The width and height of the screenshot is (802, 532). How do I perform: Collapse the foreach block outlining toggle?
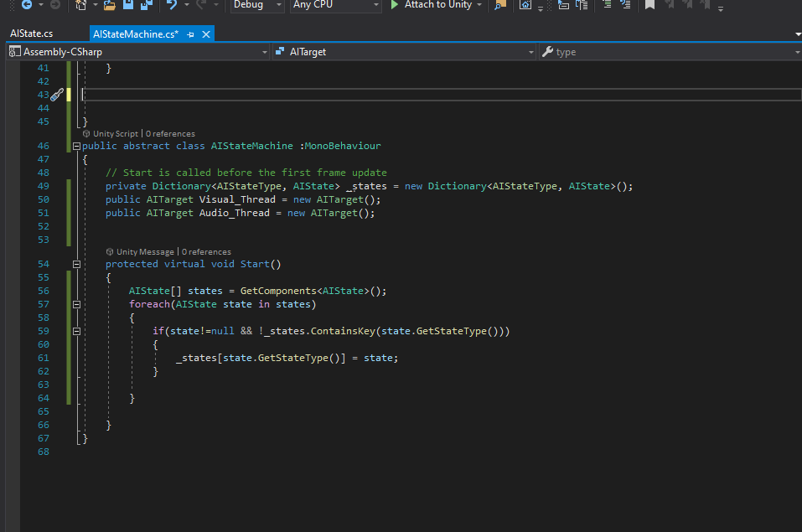tap(76, 304)
